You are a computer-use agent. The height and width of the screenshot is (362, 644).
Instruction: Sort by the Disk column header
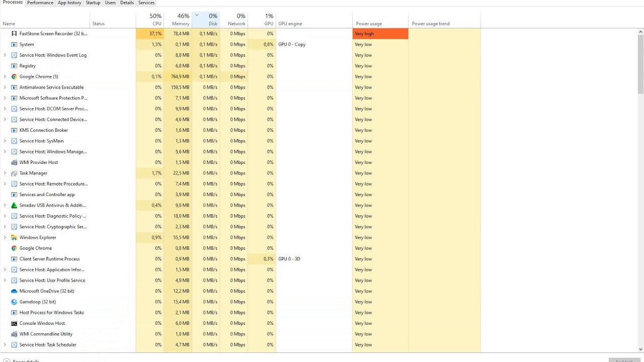click(206, 20)
